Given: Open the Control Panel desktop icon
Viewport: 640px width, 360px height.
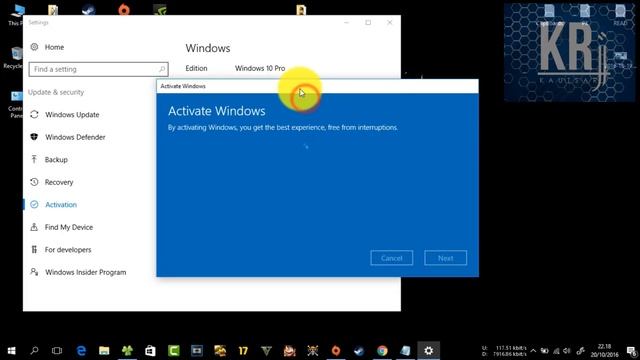Looking at the screenshot, I should point(16,105).
